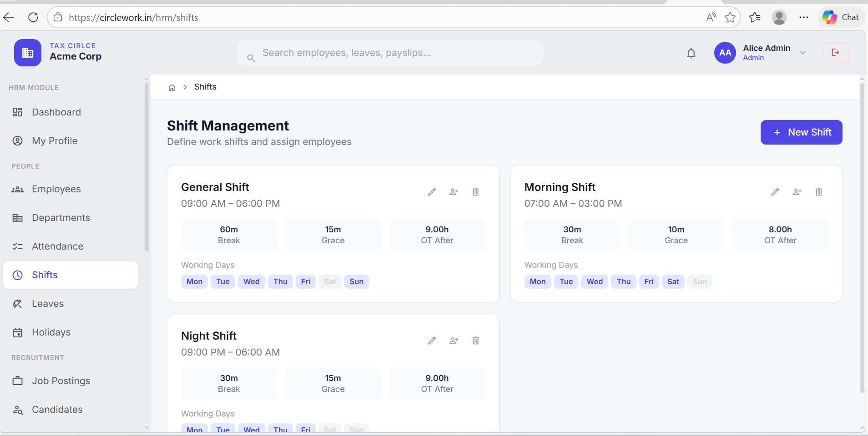Screen dimensions: 868x436
Task: Toggle Friday for Night Shift working days
Action: coord(305,429)
